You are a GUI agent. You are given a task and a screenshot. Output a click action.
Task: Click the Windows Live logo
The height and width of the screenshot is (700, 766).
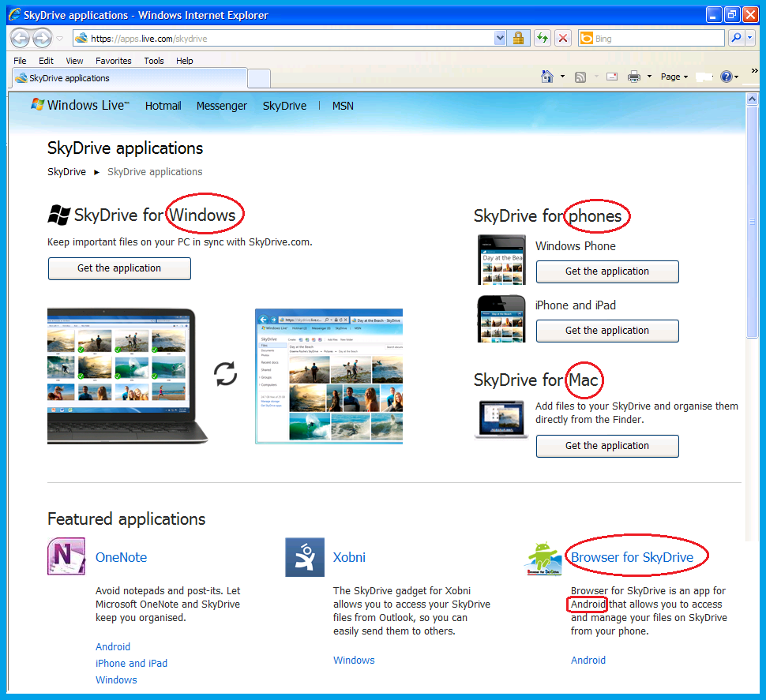80,105
